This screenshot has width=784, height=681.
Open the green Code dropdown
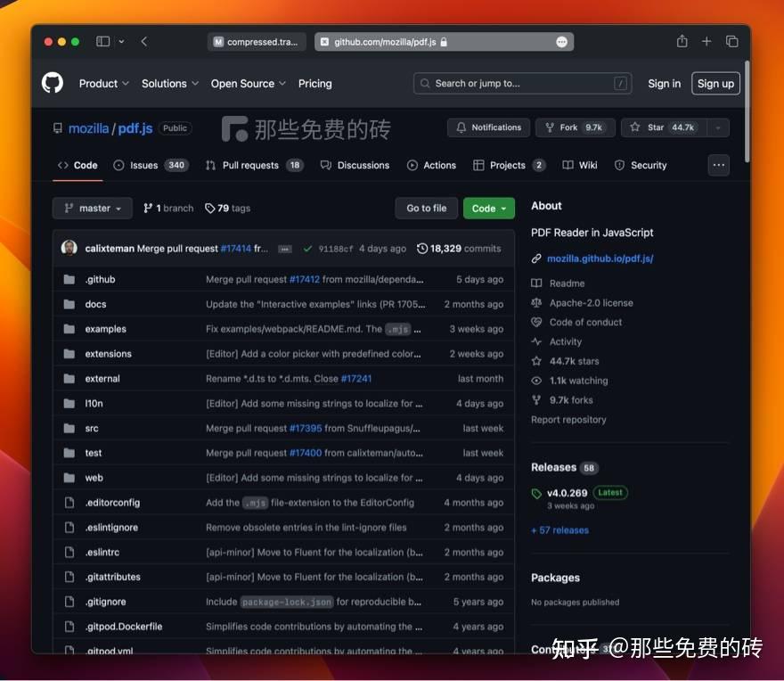point(488,208)
